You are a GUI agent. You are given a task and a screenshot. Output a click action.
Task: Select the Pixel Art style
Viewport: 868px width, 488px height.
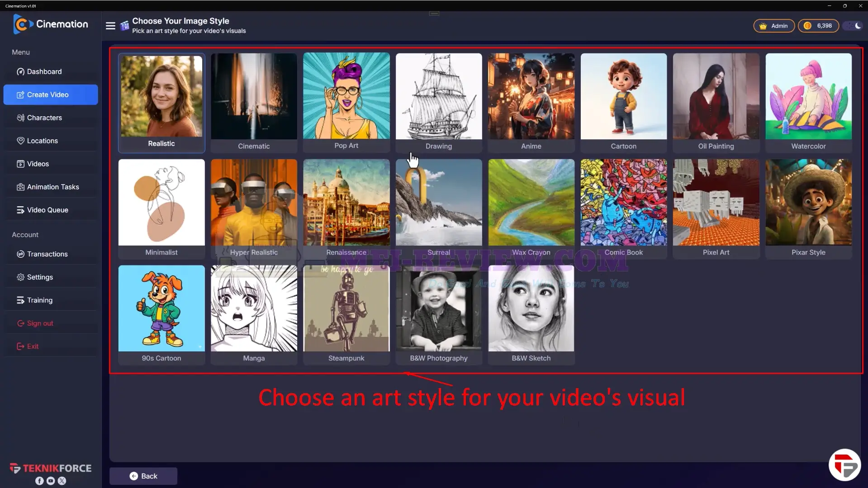click(x=716, y=209)
